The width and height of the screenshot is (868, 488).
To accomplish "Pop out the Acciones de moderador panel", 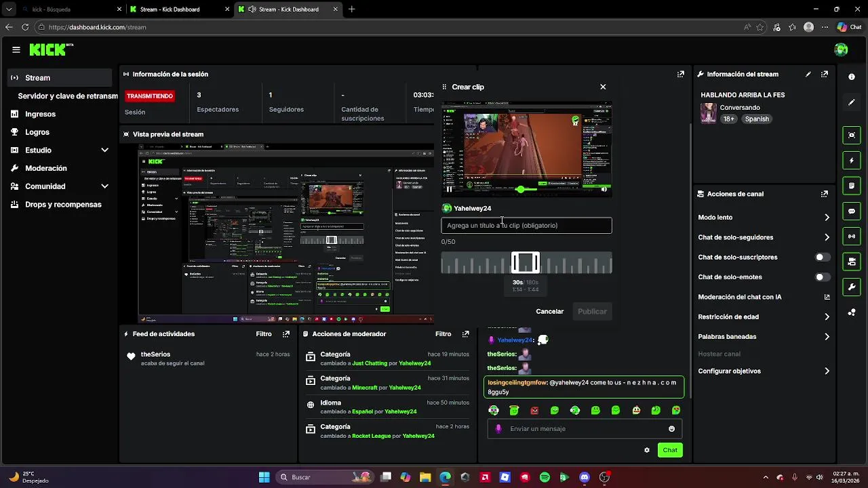I will pos(465,334).
